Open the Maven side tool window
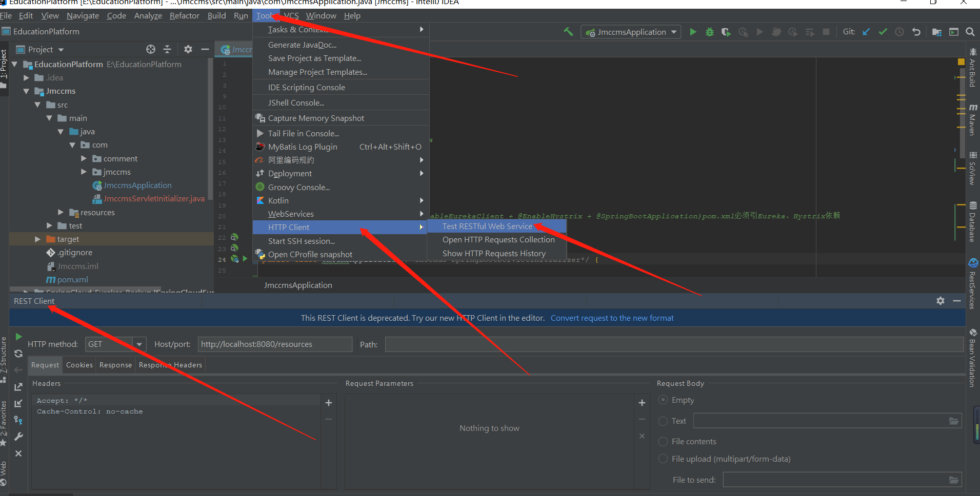This screenshot has width=980, height=496. point(973,119)
